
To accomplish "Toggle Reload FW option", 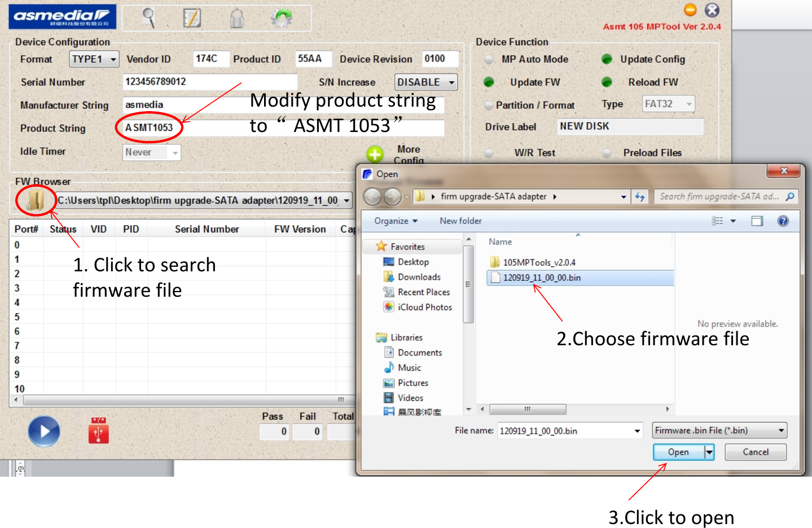I will (607, 82).
